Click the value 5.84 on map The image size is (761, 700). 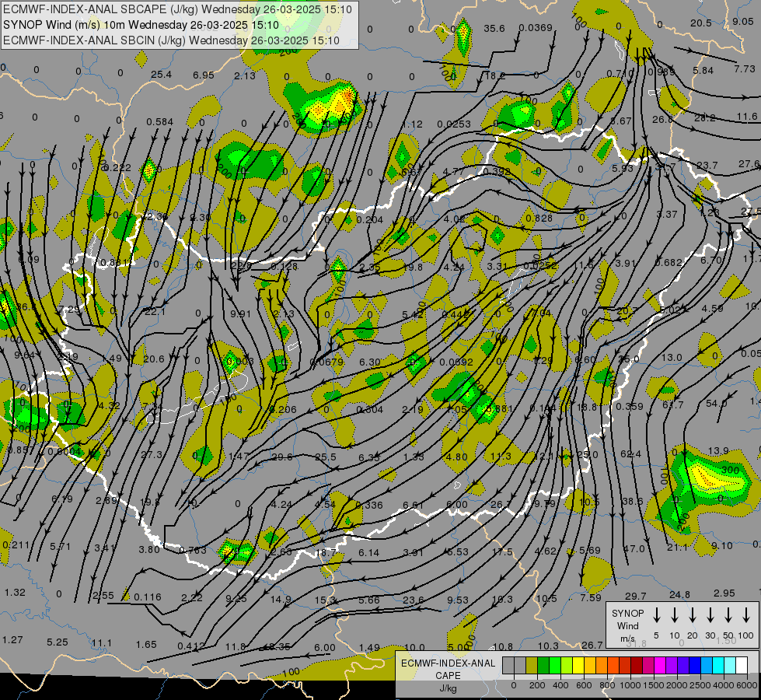[x=703, y=71]
